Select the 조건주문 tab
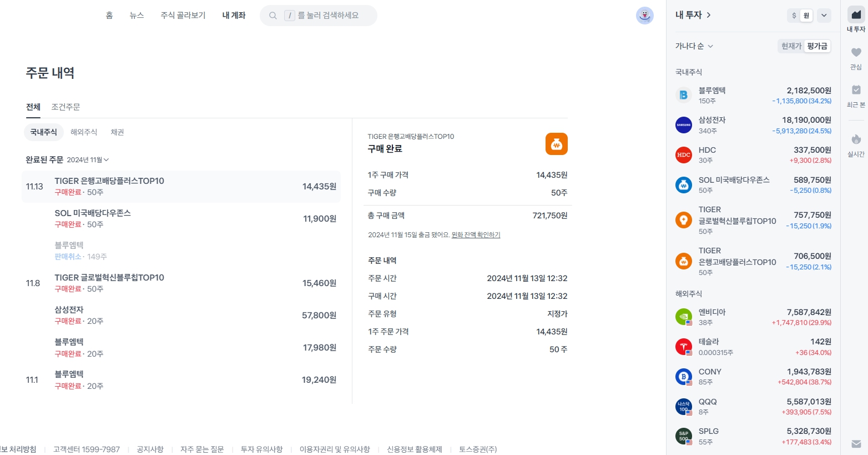868x455 pixels. tap(65, 107)
